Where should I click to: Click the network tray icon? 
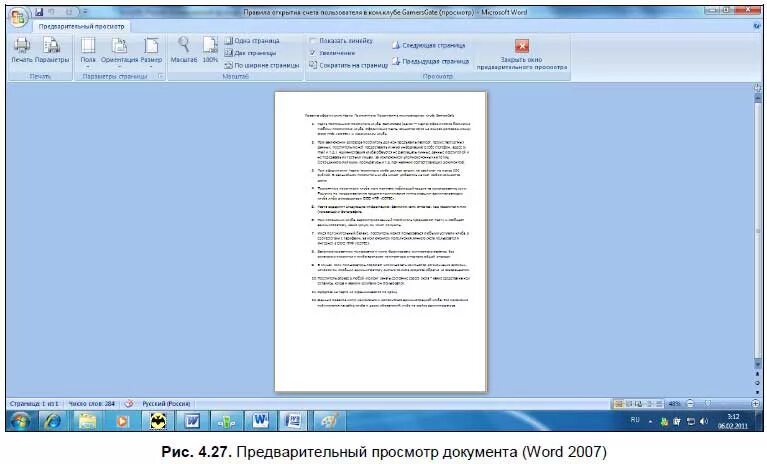click(691, 421)
